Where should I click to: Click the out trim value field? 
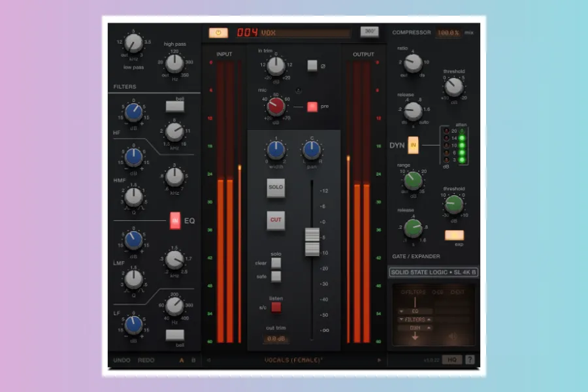click(276, 339)
